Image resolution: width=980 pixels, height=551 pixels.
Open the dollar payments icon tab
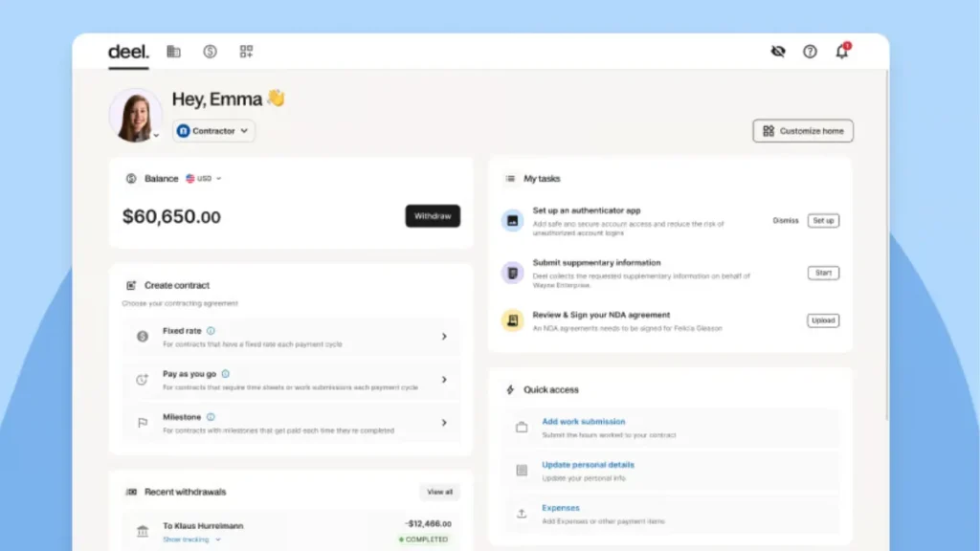[x=210, y=52]
